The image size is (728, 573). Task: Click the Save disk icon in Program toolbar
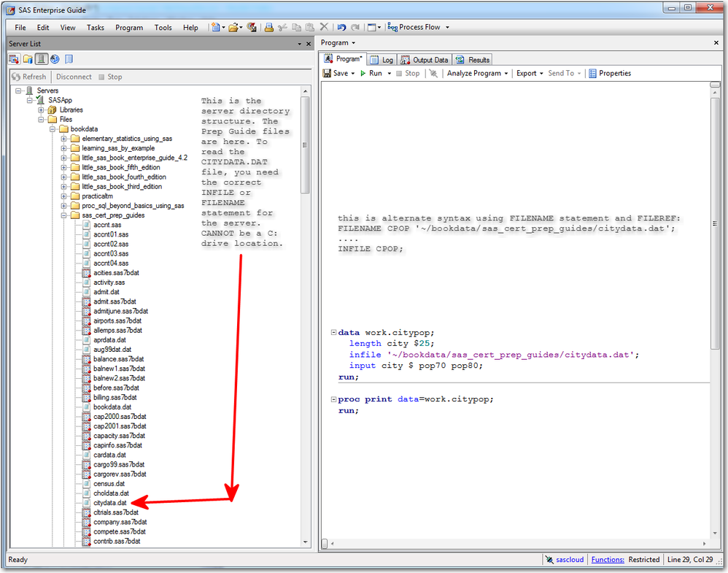(328, 74)
